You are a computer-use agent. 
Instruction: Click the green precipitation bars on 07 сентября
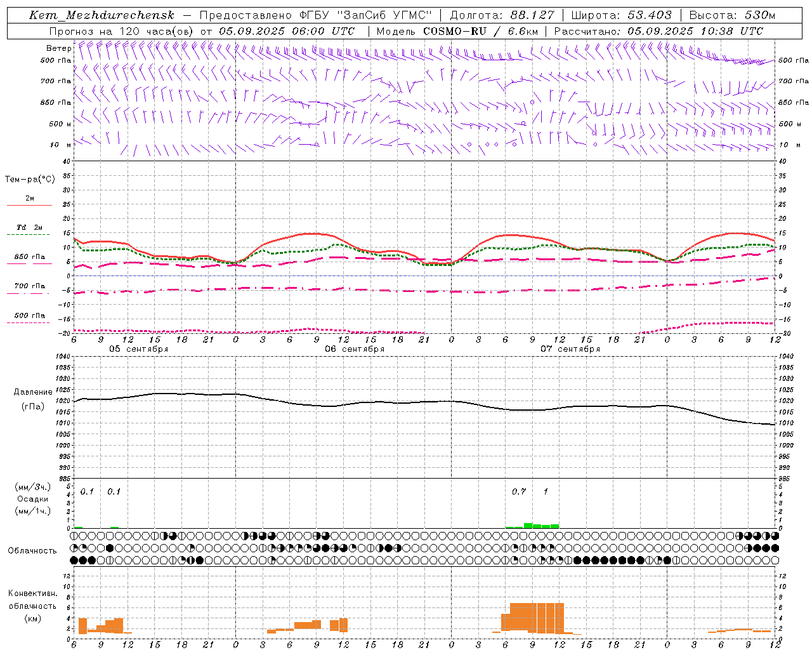point(532,526)
